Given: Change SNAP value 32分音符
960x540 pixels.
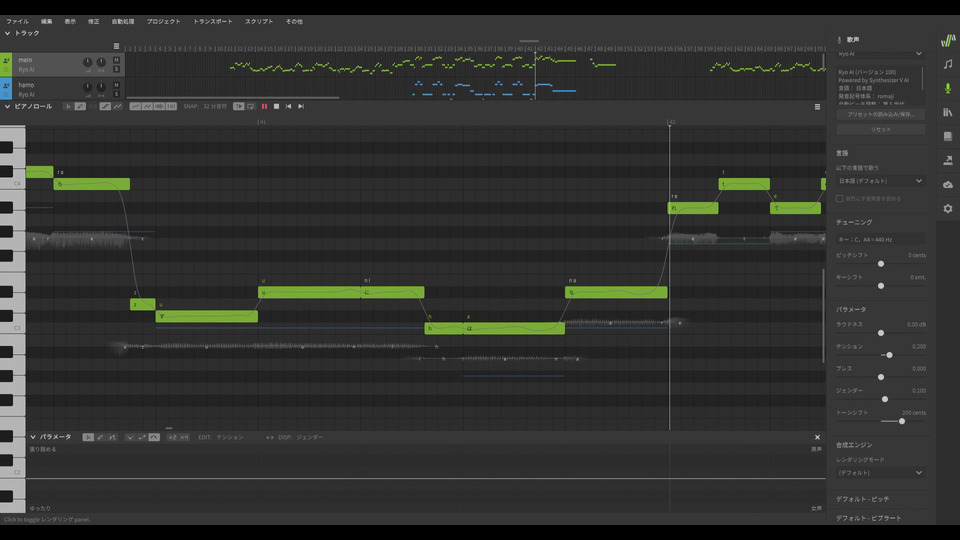Looking at the screenshot, I should tap(215, 107).
